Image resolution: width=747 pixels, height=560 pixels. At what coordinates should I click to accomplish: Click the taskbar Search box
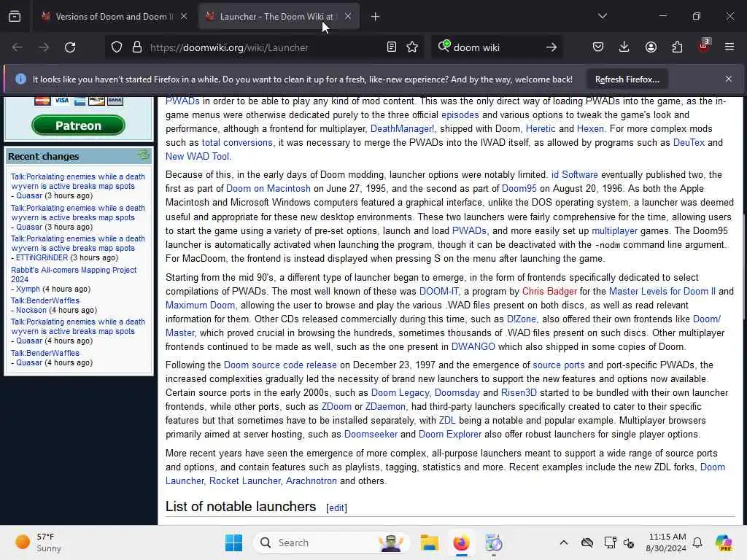coord(332,542)
